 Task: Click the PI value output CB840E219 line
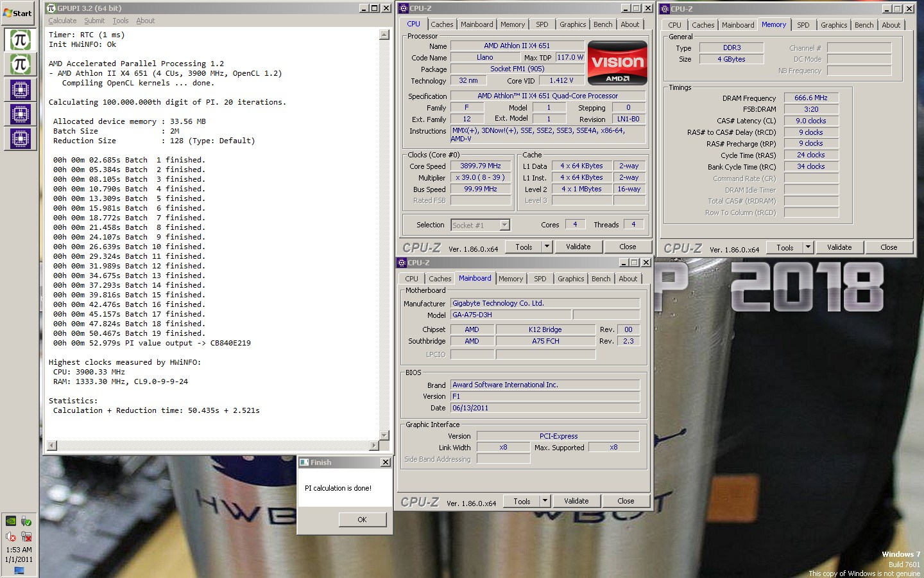(x=151, y=343)
